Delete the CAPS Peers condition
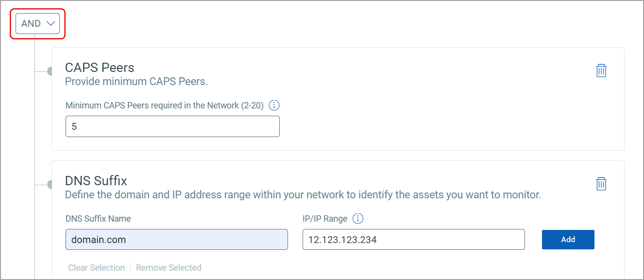644x280 pixels. coord(601,70)
